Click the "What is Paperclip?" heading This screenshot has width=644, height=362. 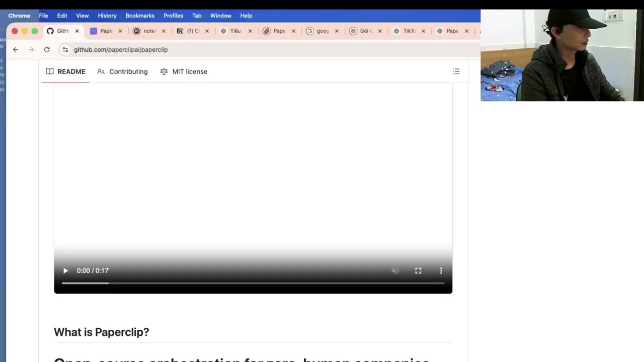[x=102, y=332]
